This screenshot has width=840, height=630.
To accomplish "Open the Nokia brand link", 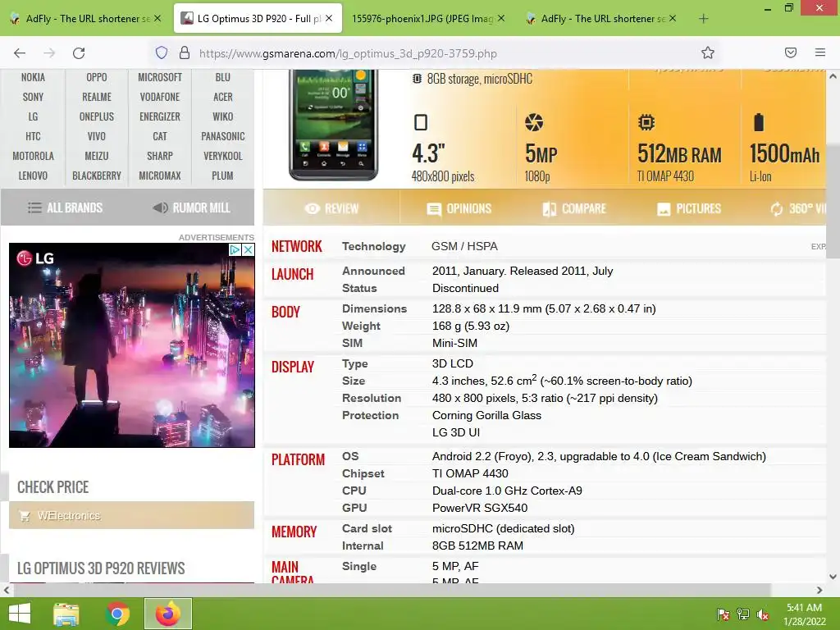I will pos(33,77).
